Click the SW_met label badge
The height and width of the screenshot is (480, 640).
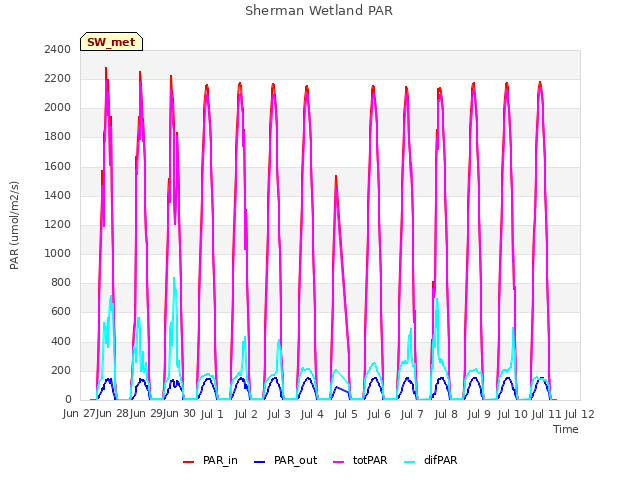111,42
